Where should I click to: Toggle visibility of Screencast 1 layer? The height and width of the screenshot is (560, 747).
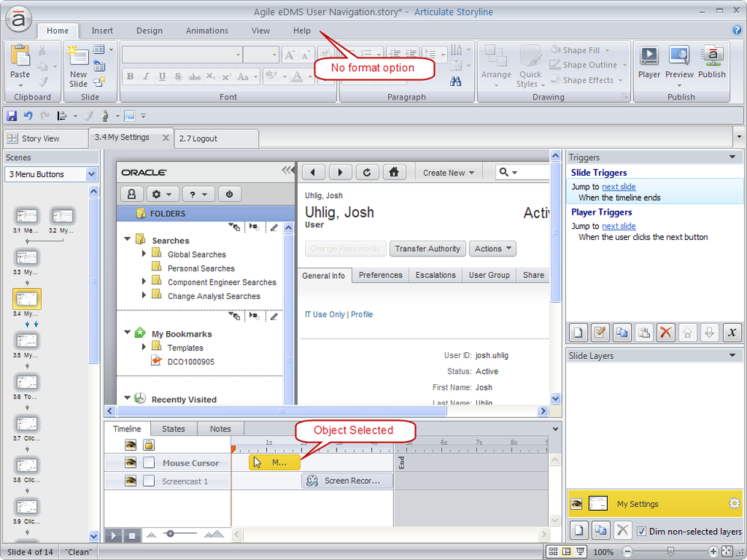[131, 481]
